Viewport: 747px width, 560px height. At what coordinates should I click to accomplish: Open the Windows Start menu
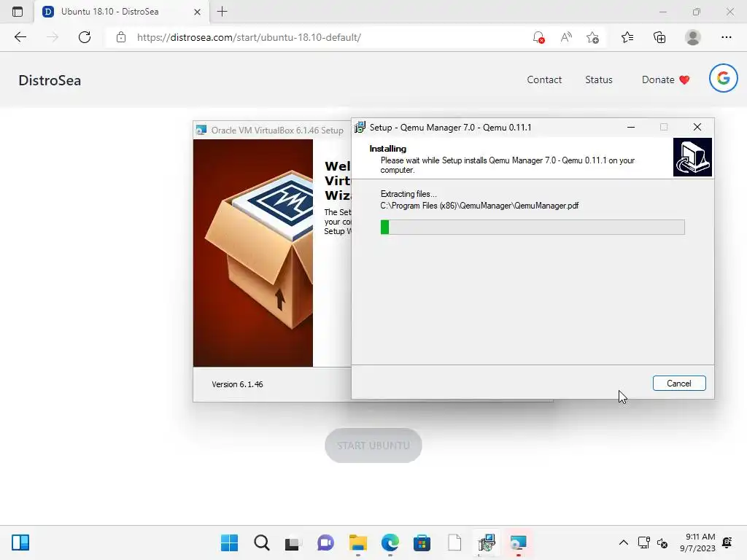coord(230,542)
